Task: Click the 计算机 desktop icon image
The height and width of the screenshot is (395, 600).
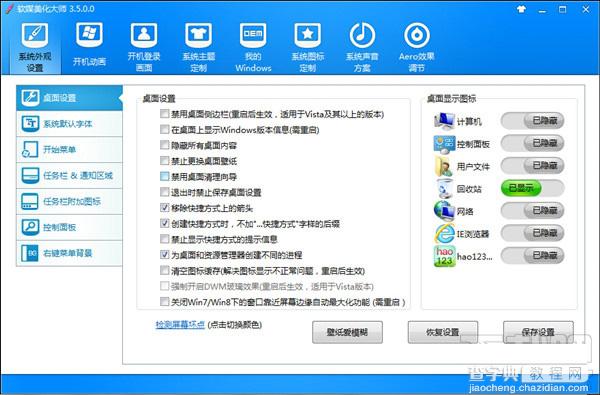Action: tap(444, 121)
